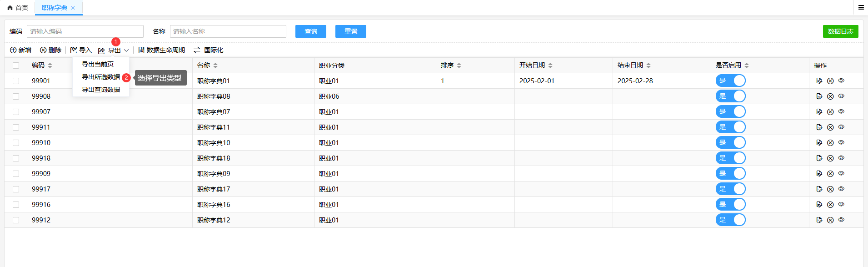This screenshot has height=267, width=868.
Task: Click the green 数据日志 button
Action: point(840,31)
